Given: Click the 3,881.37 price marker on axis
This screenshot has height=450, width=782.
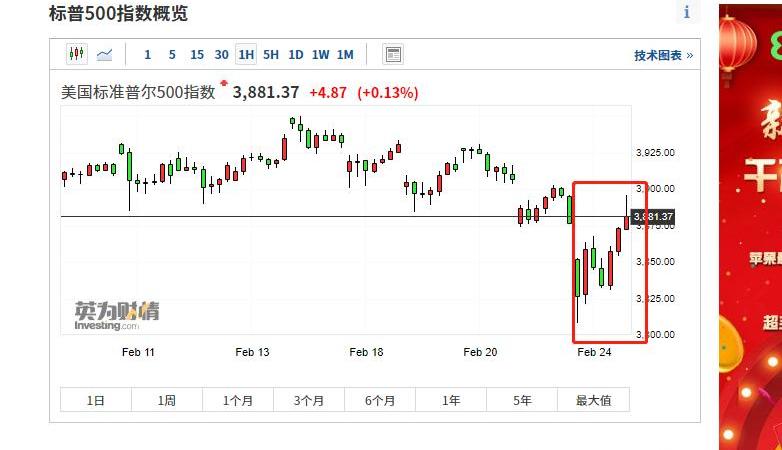Looking at the screenshot, I should coord(654,216).
